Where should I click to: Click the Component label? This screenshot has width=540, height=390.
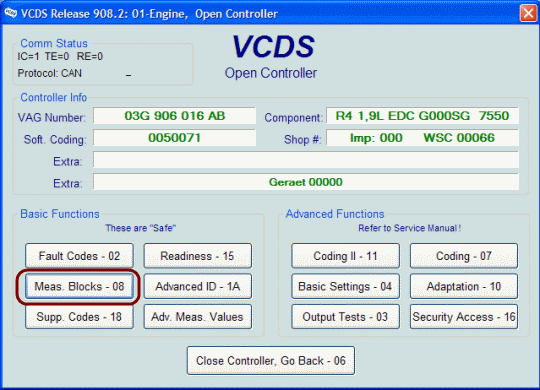[294, 118]
